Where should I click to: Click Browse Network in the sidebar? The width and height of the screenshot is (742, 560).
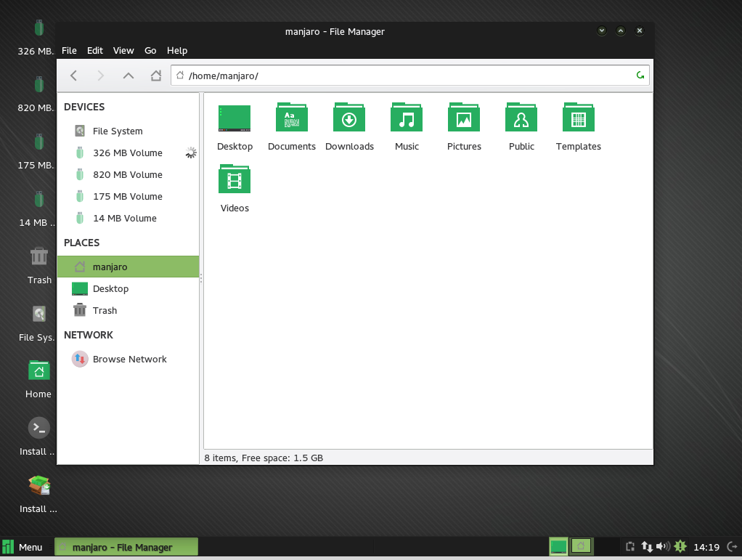click(129, 360)
